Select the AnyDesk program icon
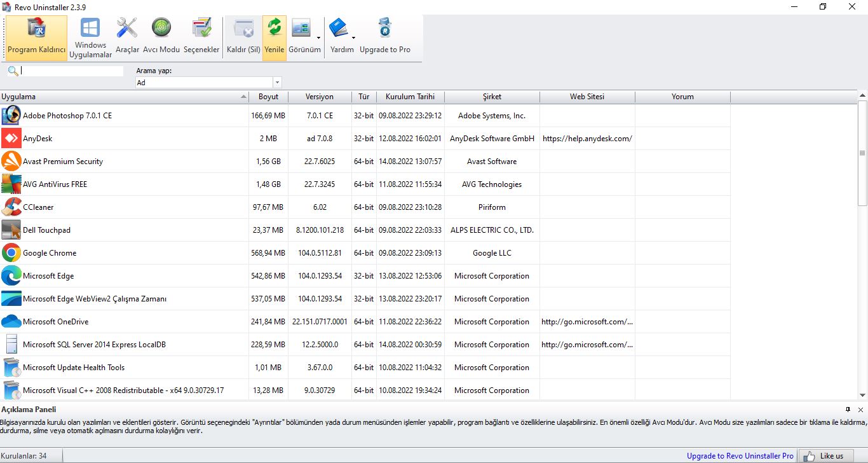This screenshot has width=868, height=463. click(11, 139)
